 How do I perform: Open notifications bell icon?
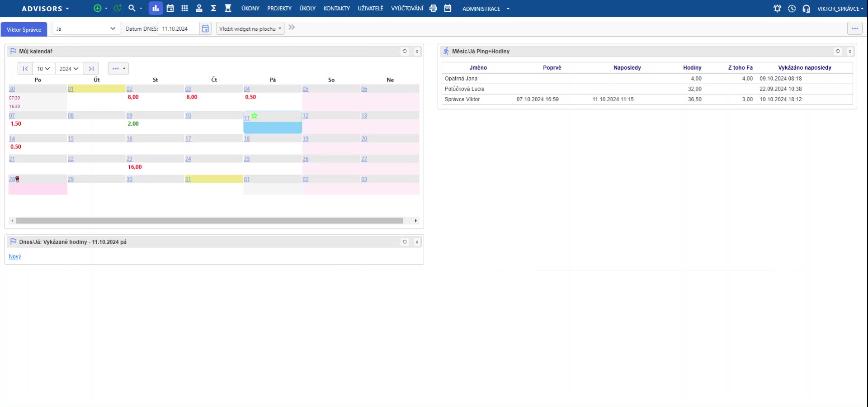[777, 9]
